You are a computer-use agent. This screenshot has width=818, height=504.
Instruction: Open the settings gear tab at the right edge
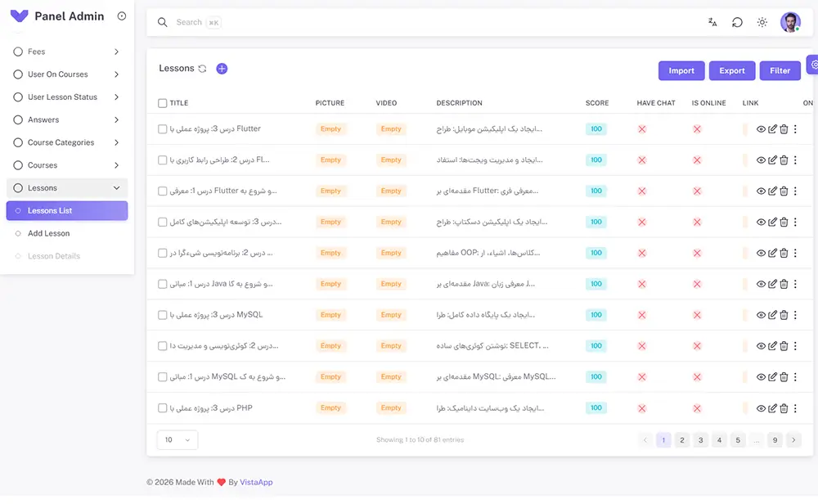pos(813,65)
